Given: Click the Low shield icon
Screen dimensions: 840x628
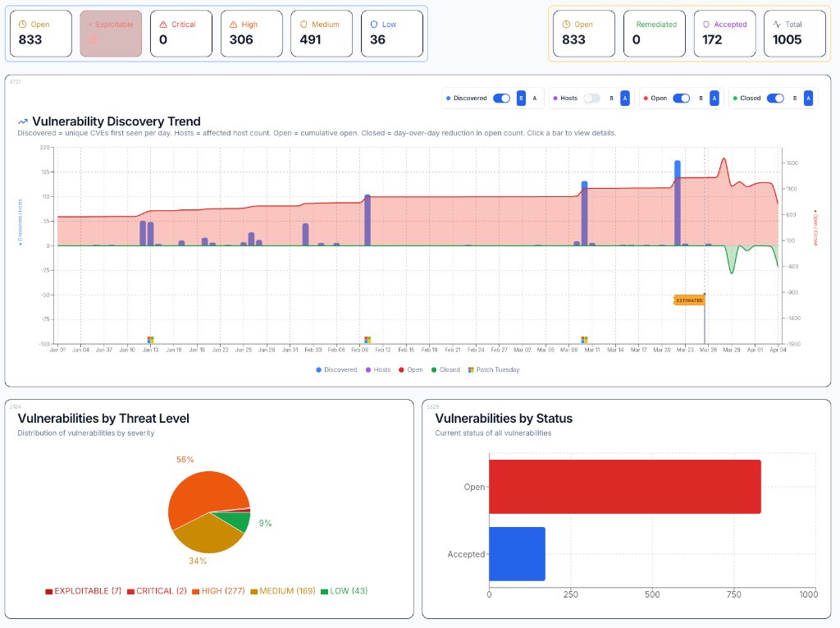Looking at the screenshot, I should click(374, 24).
